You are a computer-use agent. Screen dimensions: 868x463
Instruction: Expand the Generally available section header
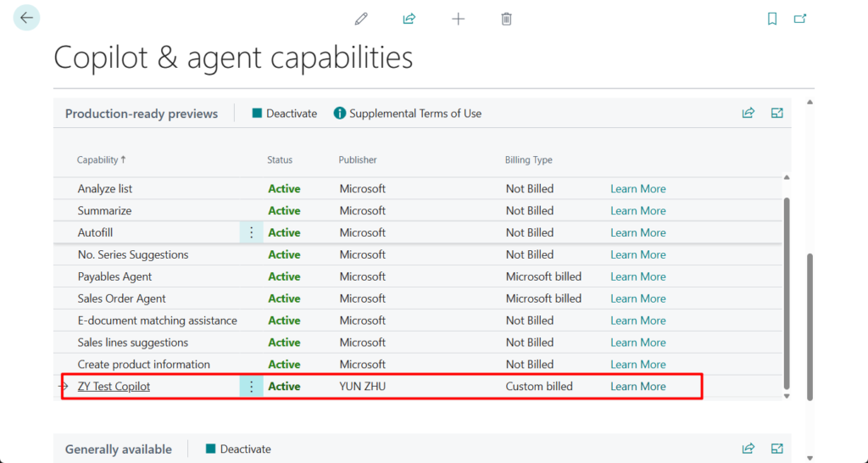(119, 449)
